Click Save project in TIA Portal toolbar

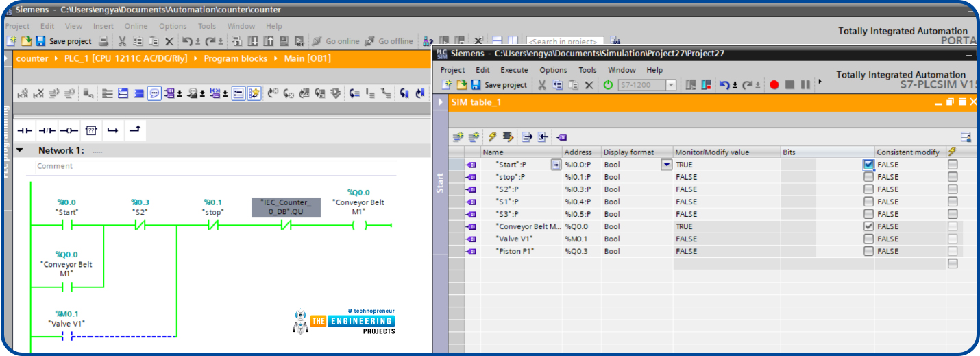point(63,41)
